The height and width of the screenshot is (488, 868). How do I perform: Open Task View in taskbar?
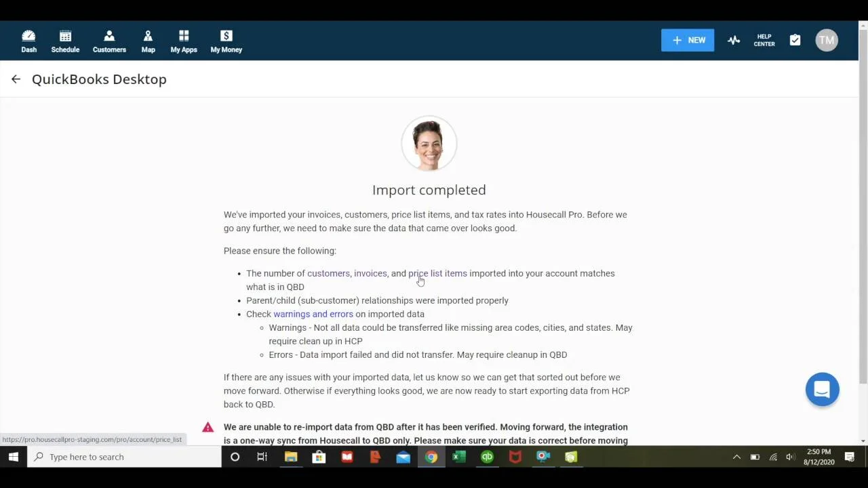(x=262, y=457)
